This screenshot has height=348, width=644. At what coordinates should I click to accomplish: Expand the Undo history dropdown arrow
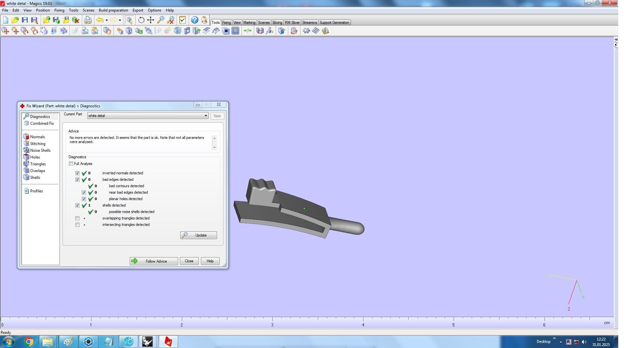tap(107, 20)
